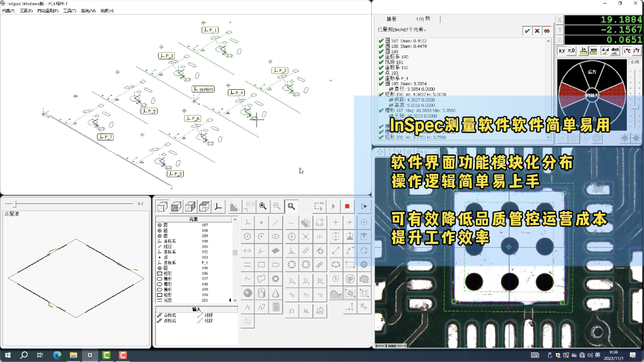
Task: Switch units to millimeters (mm)
Action: 593,51
